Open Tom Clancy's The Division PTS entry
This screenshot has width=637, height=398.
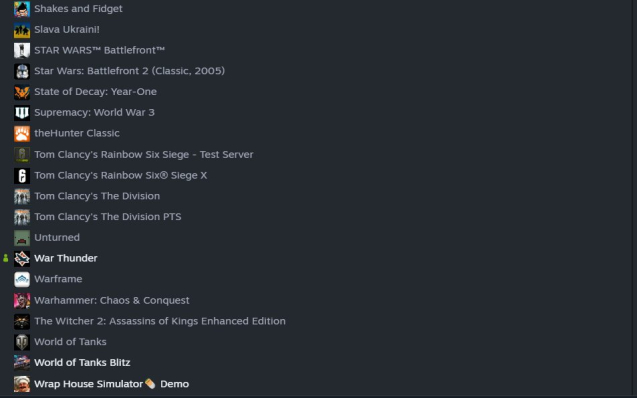(x=108, y=217)
